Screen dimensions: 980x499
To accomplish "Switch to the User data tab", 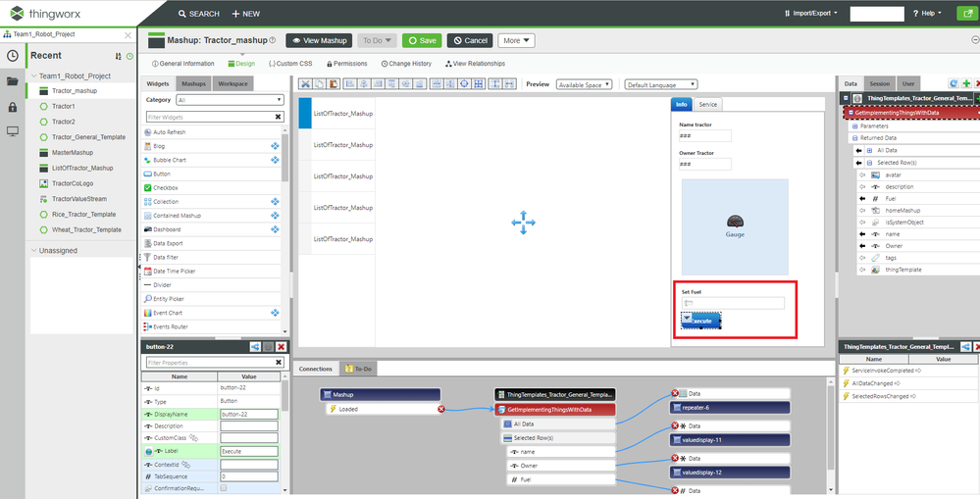I will (x=908, y=83).
